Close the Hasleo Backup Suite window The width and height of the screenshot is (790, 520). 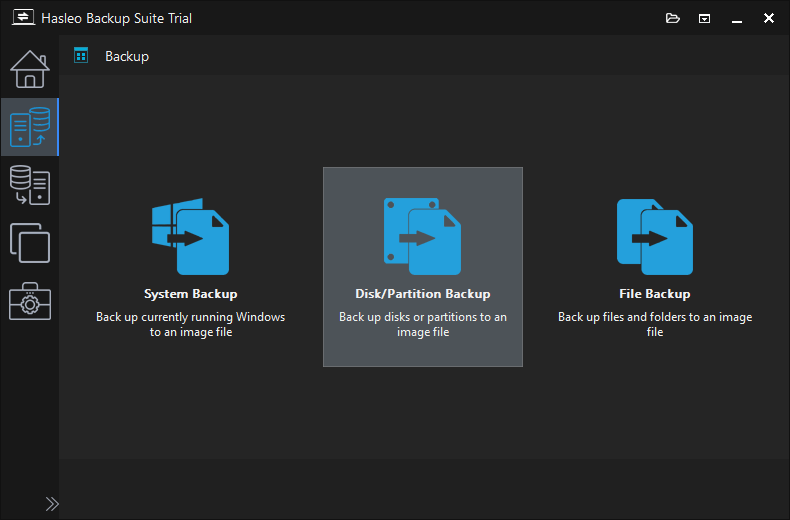click(769, 19)
